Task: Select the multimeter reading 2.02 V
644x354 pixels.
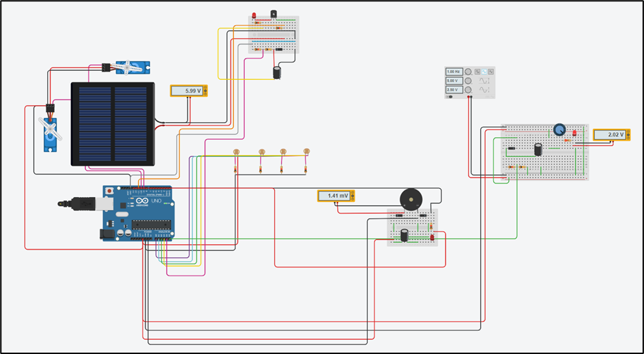Action: click(x=611, y=134)
